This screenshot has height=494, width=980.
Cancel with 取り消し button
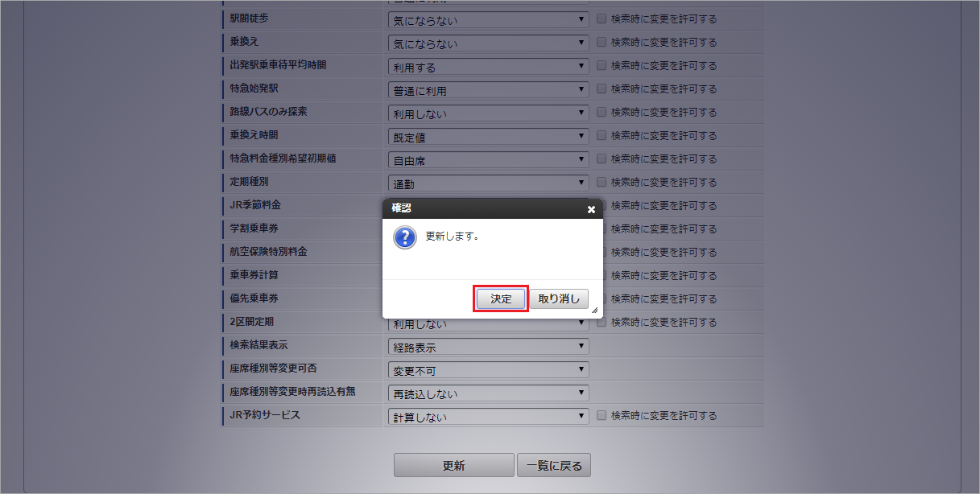559,298
